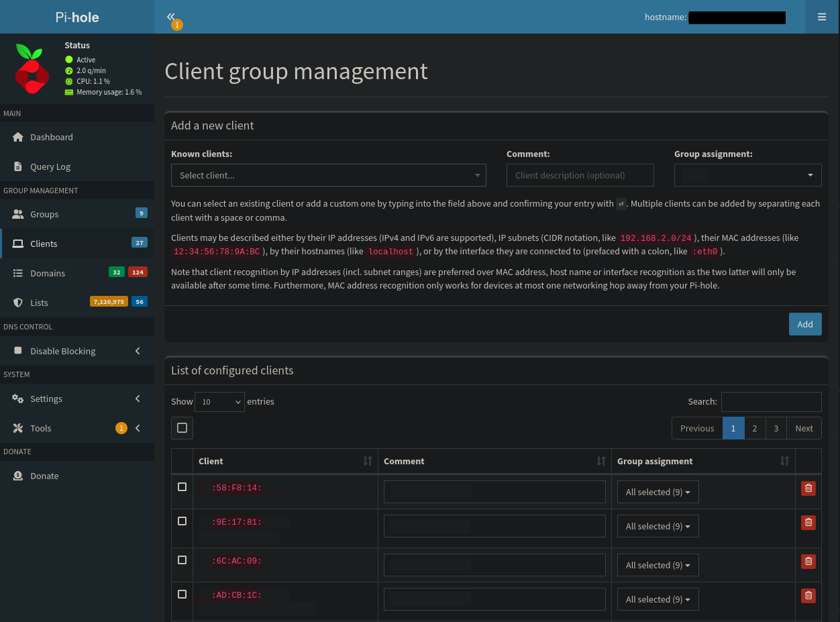This screenshot has height=622, width=840.
Task: Focus the Search input field
Action: (772, 402)
